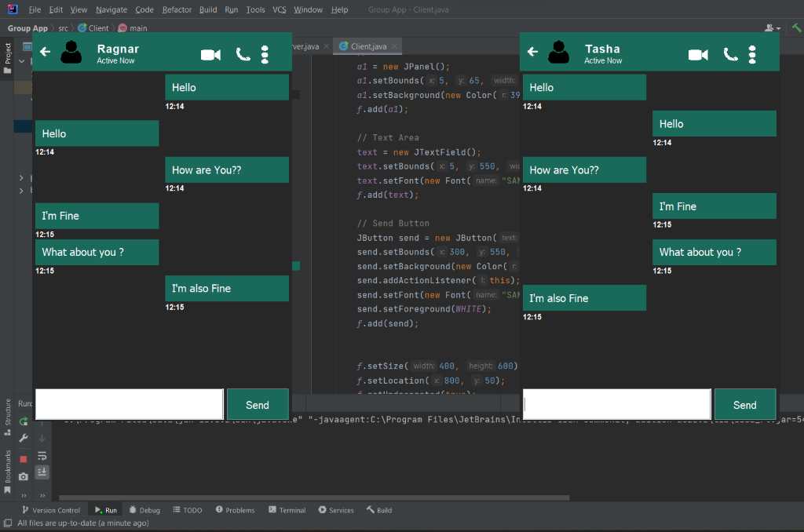
Task: Click the back arrow in Tasha chat window
Action: point(533,52)
